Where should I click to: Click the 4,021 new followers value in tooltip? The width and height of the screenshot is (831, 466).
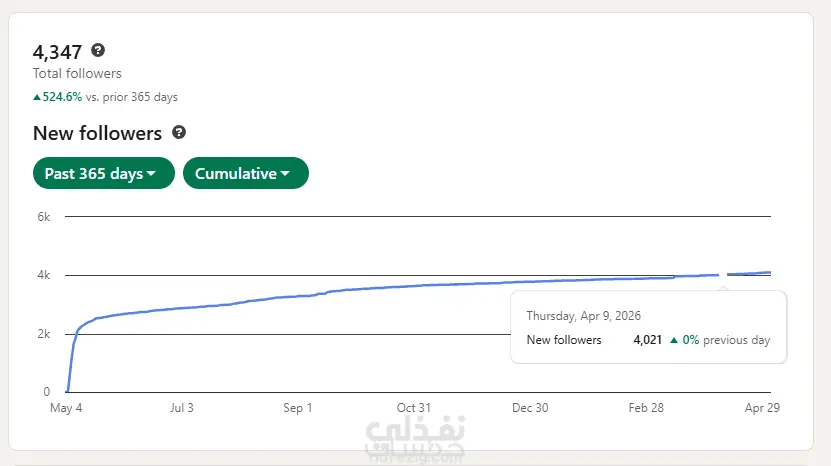648,340
